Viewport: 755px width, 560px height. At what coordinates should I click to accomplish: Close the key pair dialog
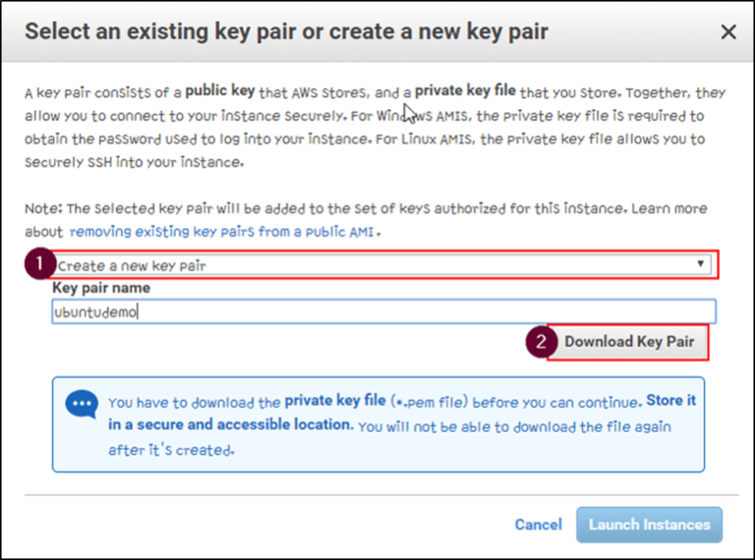[728, 32]
